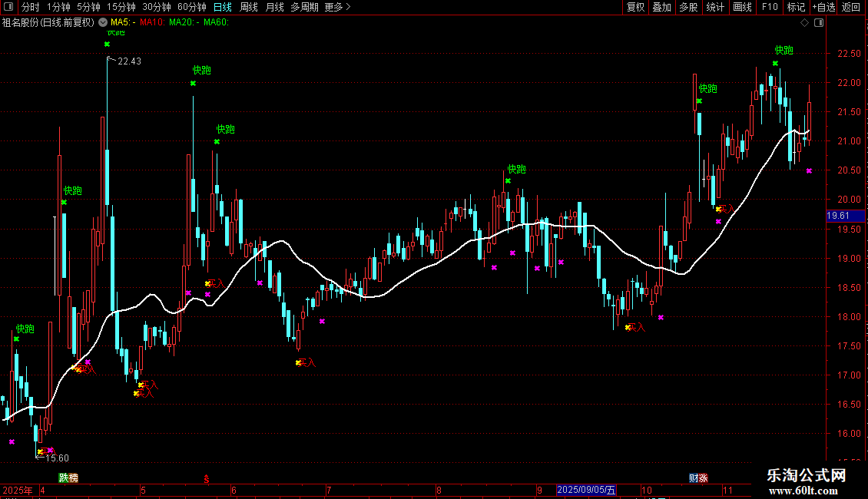Expand the 更多 > period options
The height and width of the screenshot is (499, 868).
pos(338,7)
